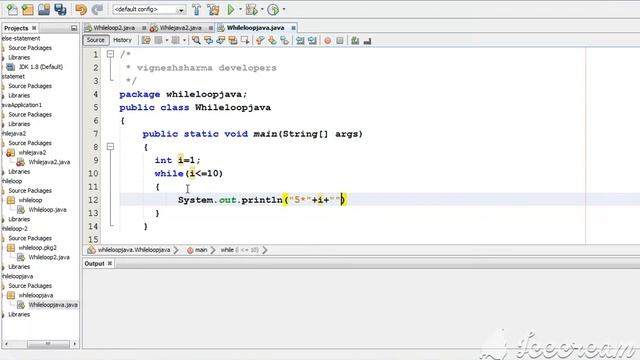Screen dimensions: 640x360
Task: Open the Debug Project dropdown arrow
Action: tap(262, 9)
